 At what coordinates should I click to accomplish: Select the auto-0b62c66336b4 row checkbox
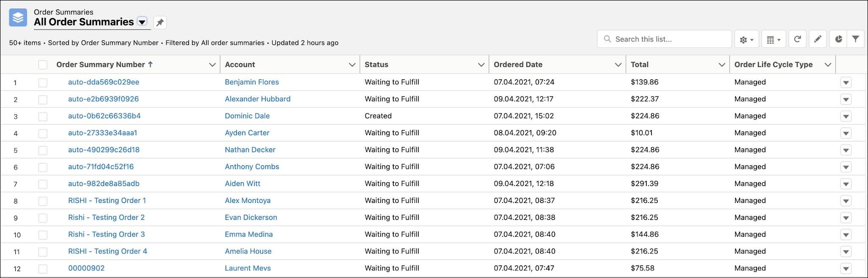click(43, 117)
